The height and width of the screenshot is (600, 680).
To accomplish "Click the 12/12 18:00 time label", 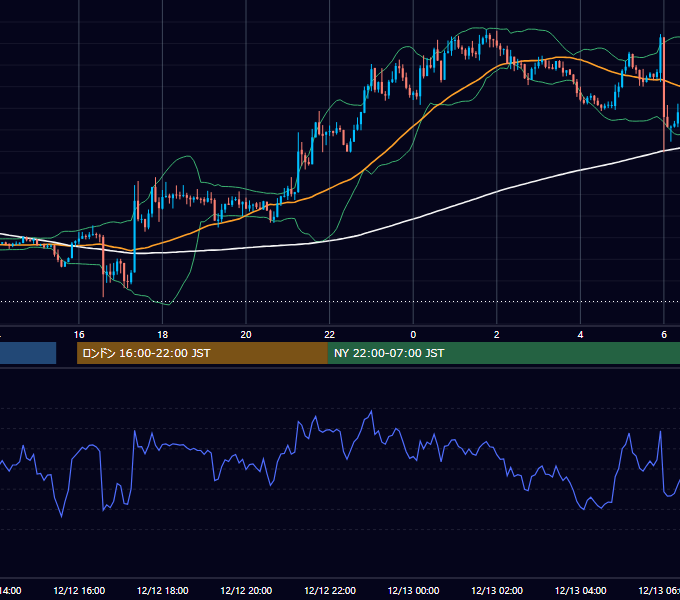I will [x=162, y=590].
